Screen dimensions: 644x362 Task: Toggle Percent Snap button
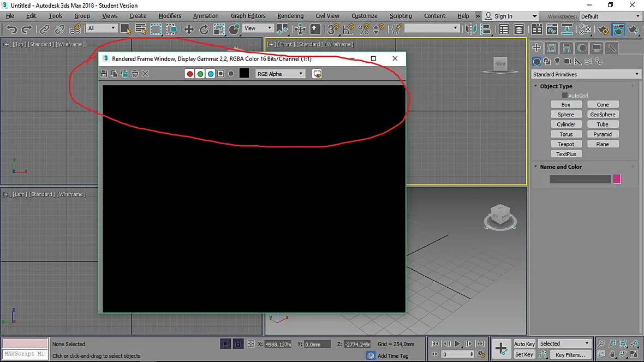(363, 29)
